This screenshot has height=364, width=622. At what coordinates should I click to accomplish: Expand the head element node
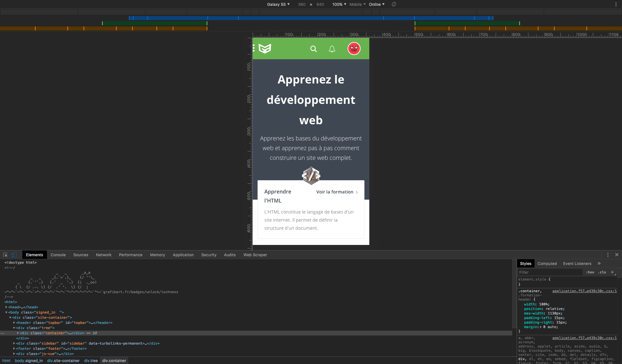6,307
